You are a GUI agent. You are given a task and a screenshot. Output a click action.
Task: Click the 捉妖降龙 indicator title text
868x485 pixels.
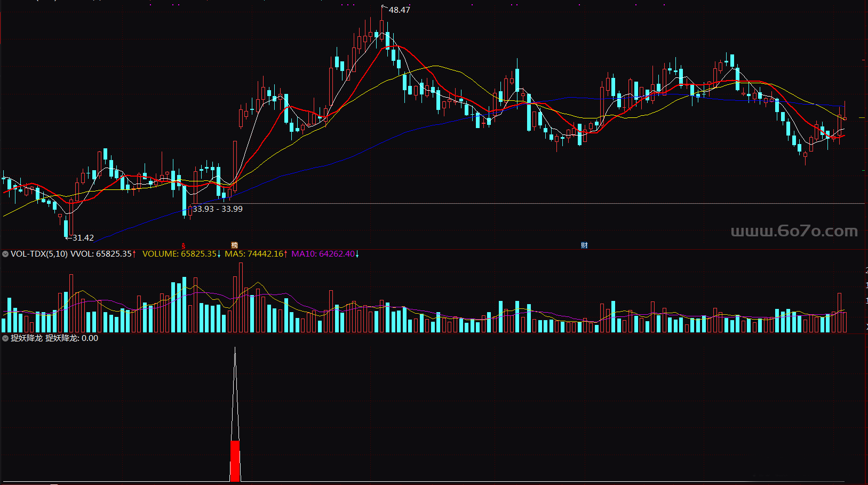[x=27, y=338]
